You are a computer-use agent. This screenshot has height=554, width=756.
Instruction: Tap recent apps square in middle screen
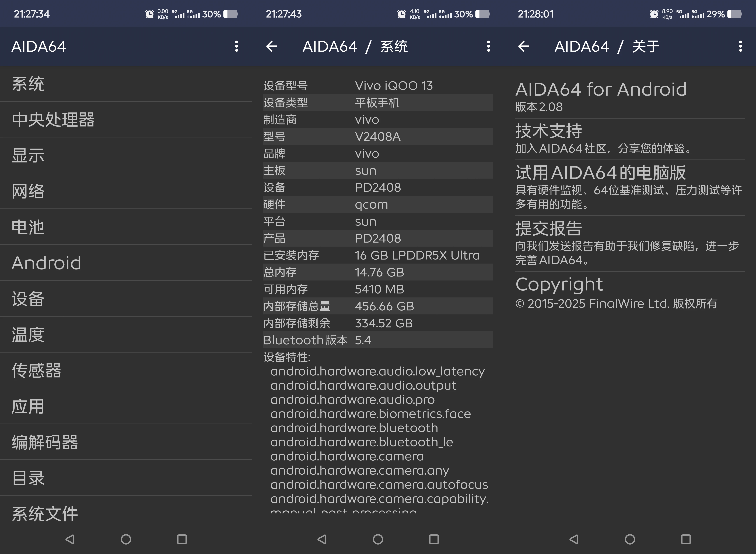point(434,539)
